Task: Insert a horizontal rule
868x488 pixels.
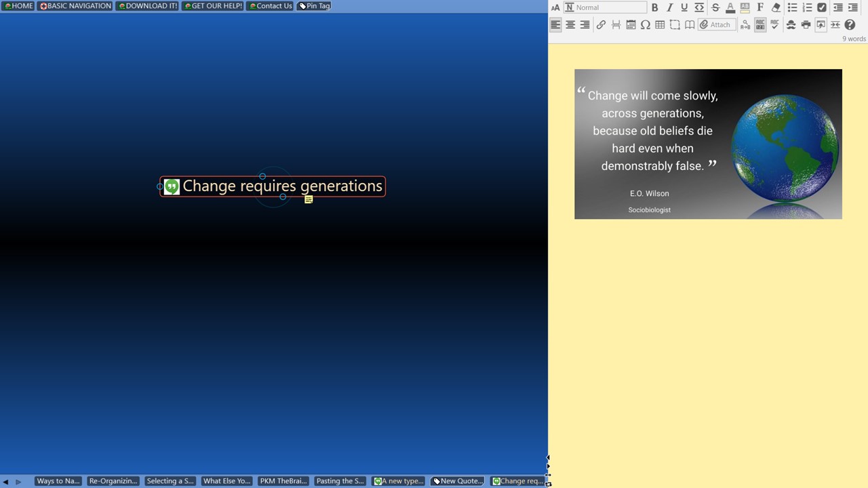Action: pyautogui.click(x=616, y=25)
